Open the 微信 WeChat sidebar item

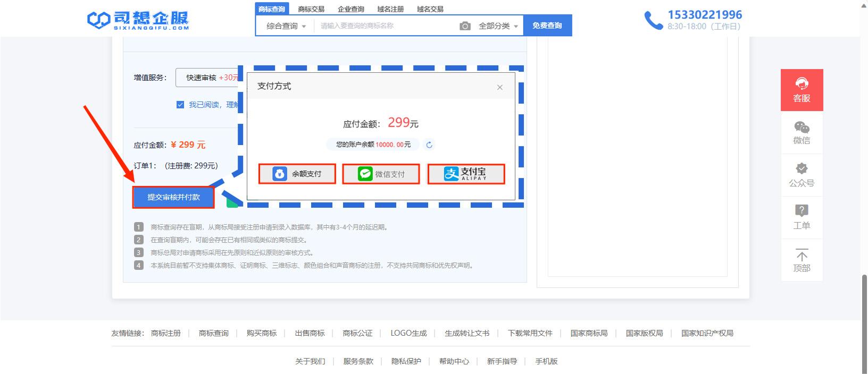pyautogui.click(x=802, y=133)
